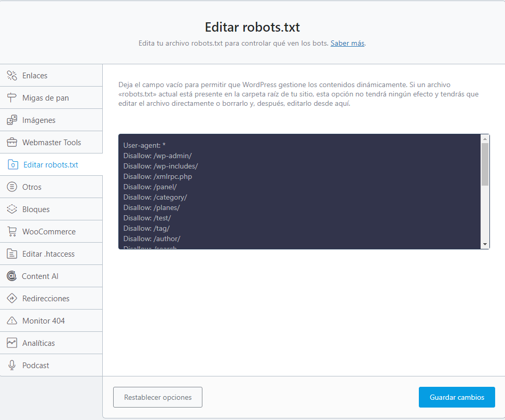Click the 'Disallow: /wp-admin/' line

[x=157, y=156]
